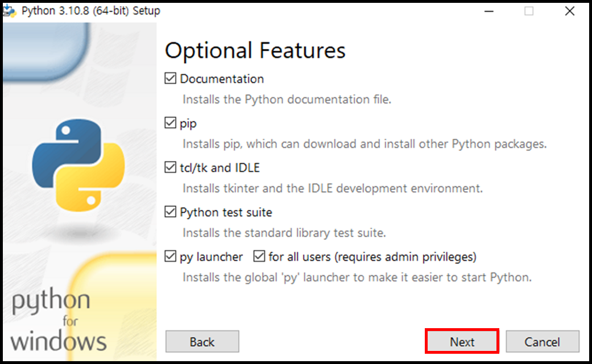
Task: Close the Python Setup window
Action: pyautogui.click(x=570, y=11)
